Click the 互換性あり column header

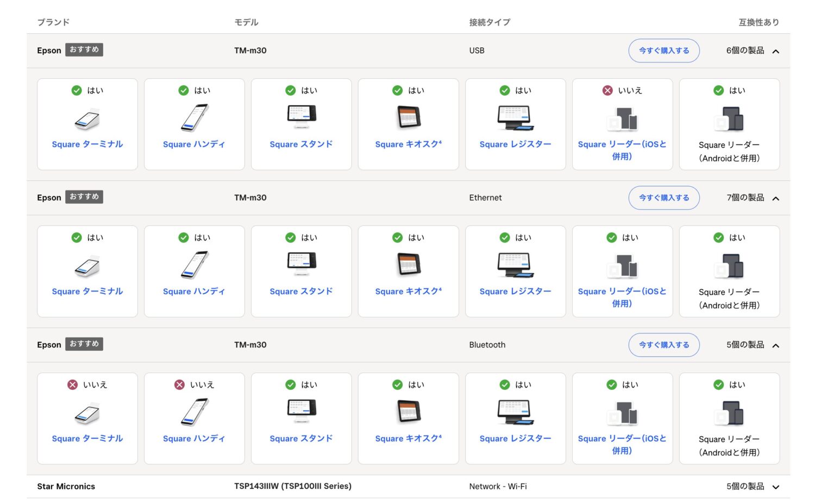[x=758, y=22]
